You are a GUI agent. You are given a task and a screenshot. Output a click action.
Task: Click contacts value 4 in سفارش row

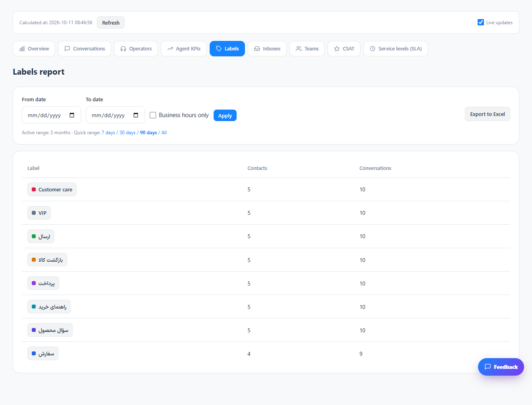249,354
